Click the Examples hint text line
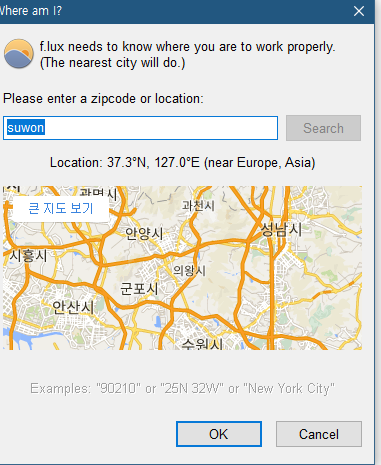The height and width of the screenshot is (465, 381). coord(182,389)
